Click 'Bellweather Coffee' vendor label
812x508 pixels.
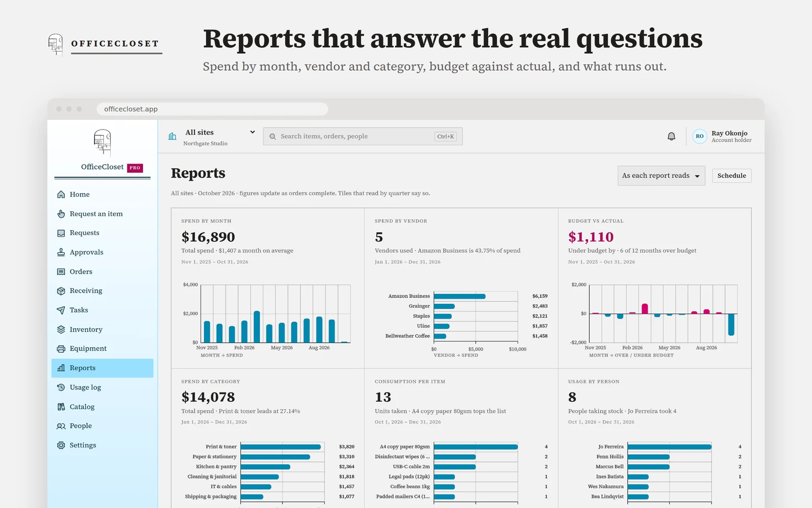(x=408, y=336)
